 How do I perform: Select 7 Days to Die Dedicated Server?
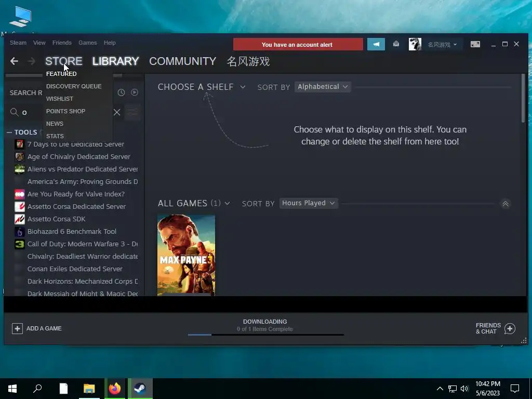click(76, 144)
